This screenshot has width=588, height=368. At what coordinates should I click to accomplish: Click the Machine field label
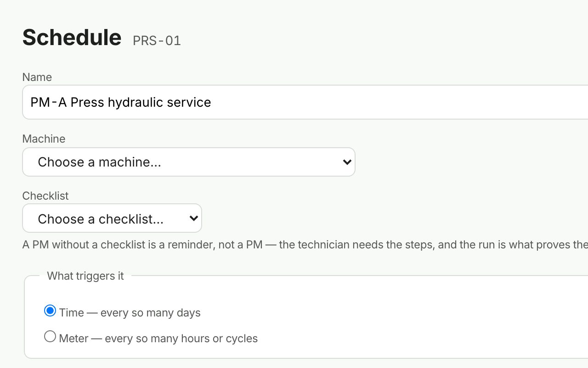pyautogui.click(x=44, y=139)
